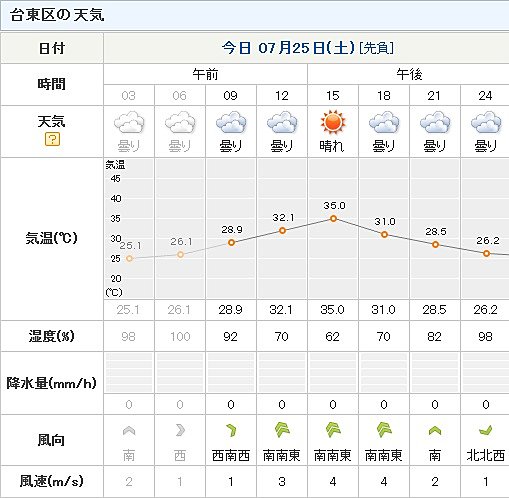Screen dimensions: 509x498
Task: Click the 35.0 value in temperature row
Action: [333, 310]
